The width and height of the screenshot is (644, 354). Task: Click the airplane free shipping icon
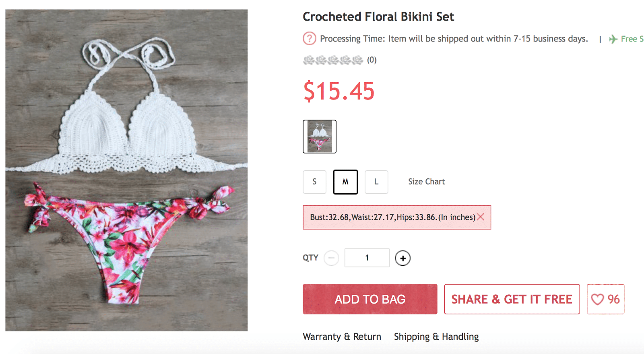(613, 39)
